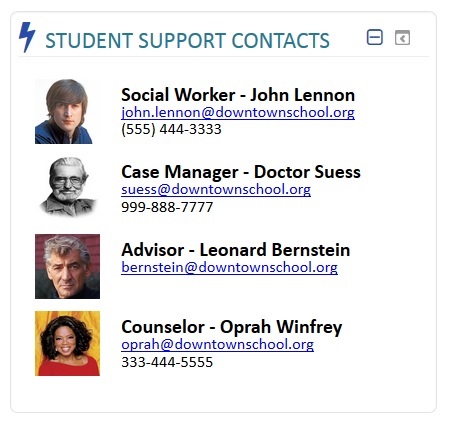Click the phone number 333-444-5555
The width and height of the screenshot is (450, 423).
[x=167, y=362]
